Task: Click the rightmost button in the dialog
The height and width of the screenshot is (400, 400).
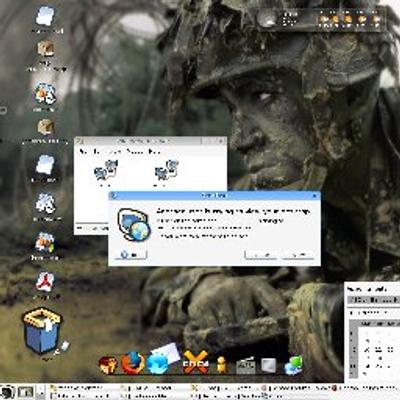Action: pyautogui.click(x=297, y=255)
